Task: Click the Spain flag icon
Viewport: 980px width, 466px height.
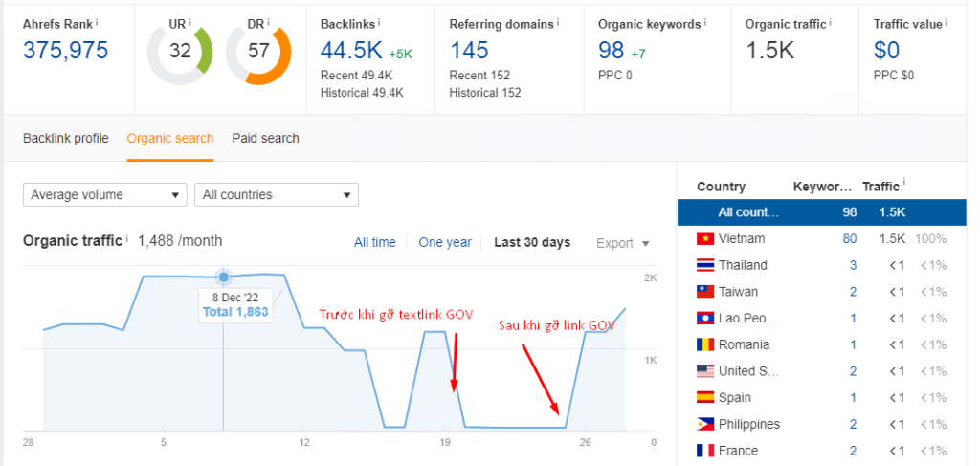Action: pos(705,398)
